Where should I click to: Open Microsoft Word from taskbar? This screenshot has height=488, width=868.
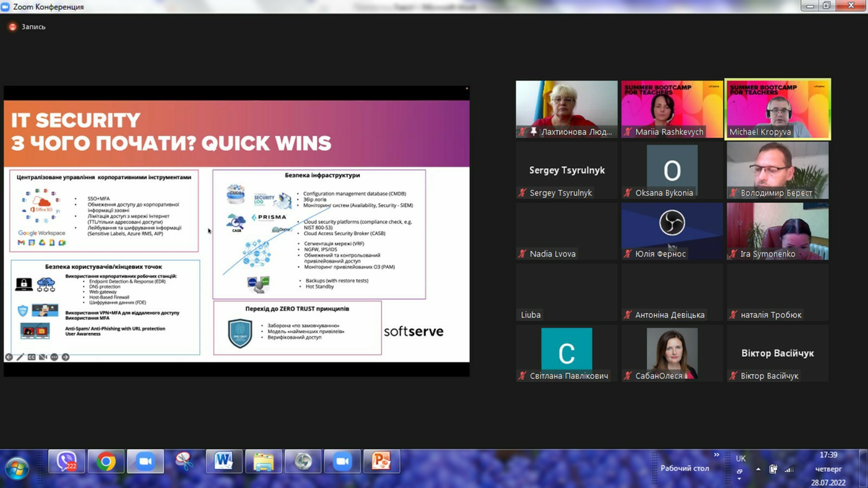tap(224, 462)
